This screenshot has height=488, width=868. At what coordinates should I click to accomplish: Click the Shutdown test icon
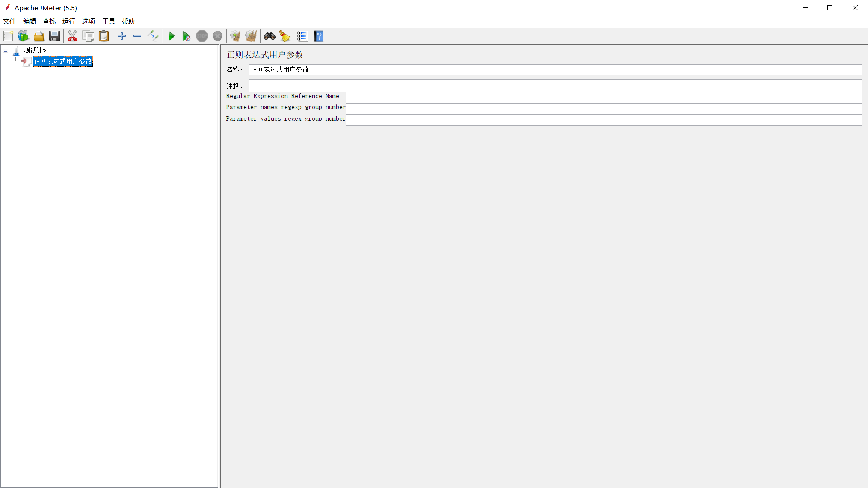pos(217,36)
